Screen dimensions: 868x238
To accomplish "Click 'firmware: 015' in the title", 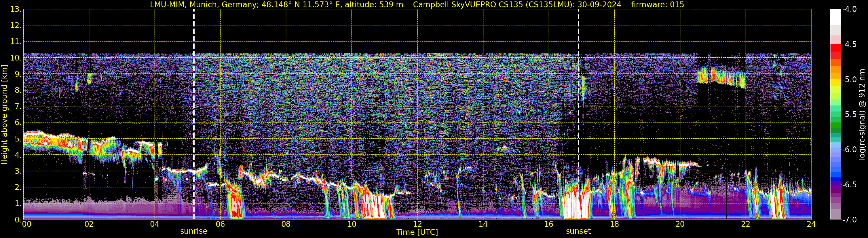I will (x=657, y=4).
